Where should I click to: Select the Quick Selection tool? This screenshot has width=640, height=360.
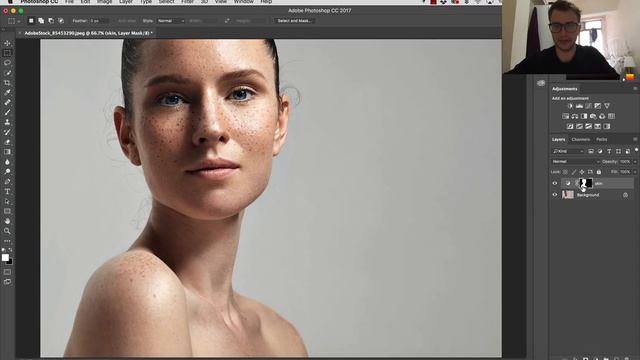tap(7, 73)
